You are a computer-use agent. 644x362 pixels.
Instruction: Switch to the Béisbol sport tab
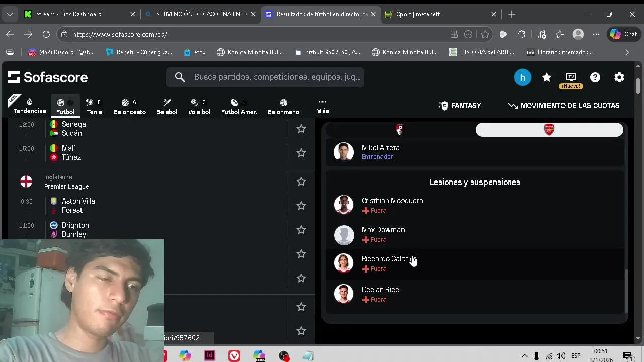tap(167, 107)
